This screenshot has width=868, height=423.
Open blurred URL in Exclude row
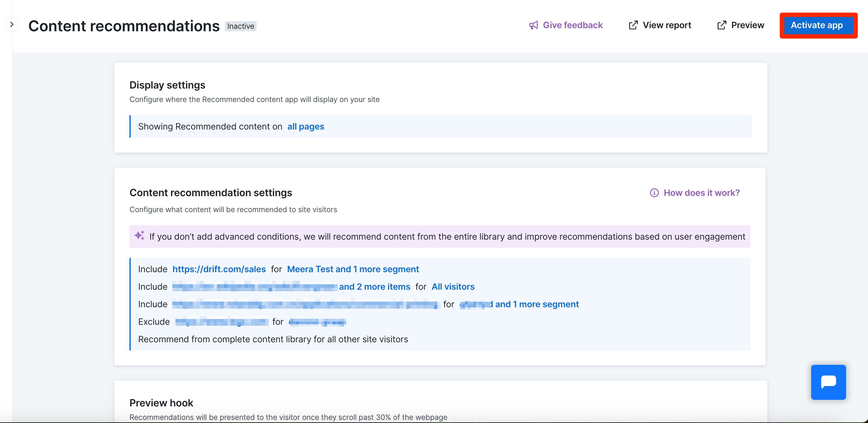pos(222,322)
